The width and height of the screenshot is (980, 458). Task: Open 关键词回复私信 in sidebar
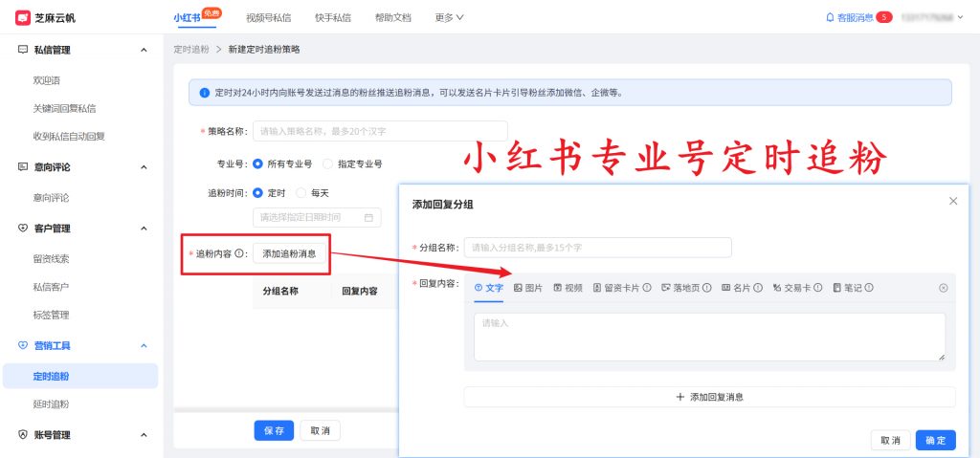64,109
